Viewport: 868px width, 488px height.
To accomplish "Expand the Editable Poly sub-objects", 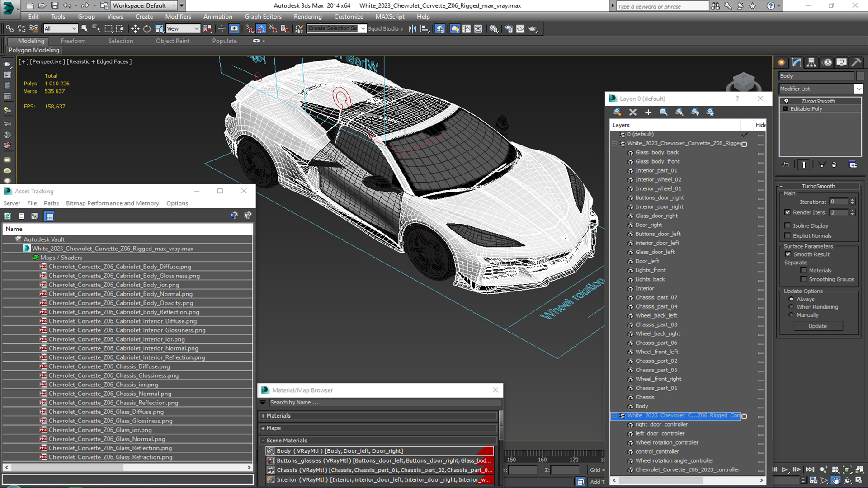I will pyautogui.click(x=785, y=109).
